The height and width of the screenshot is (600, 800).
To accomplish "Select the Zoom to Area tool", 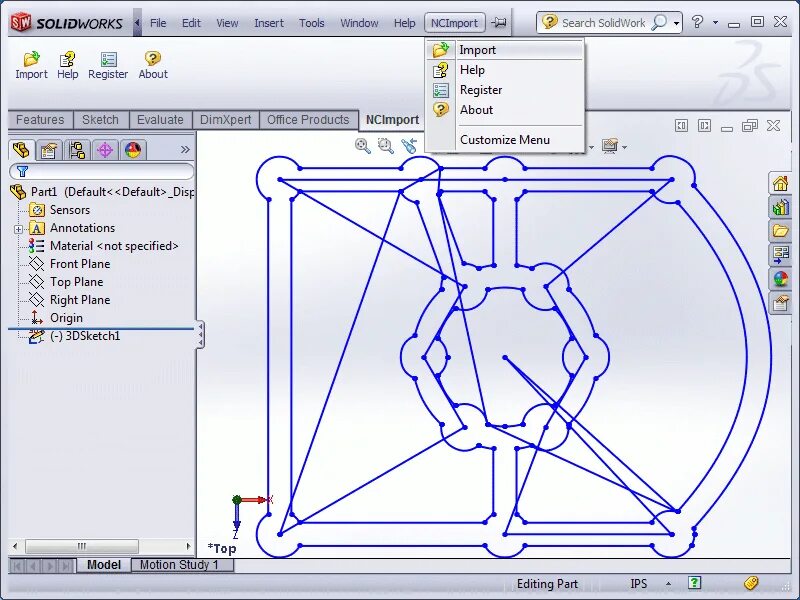I will 385,145.
